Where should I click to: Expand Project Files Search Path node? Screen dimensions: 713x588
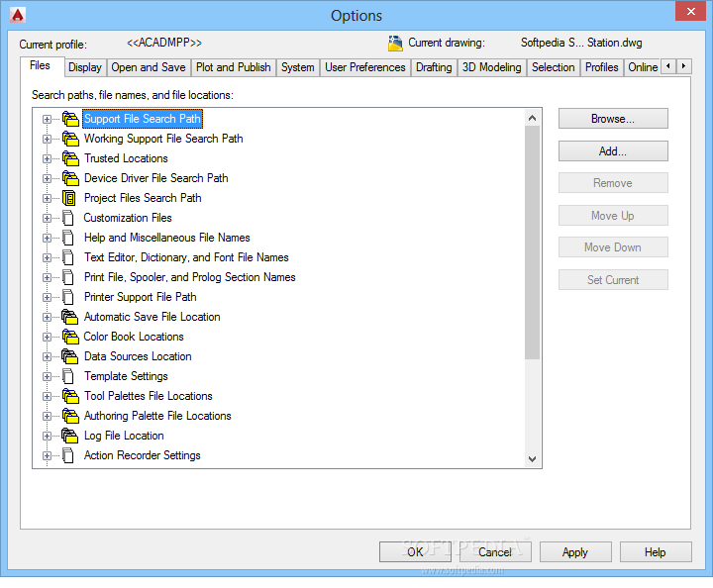point(47,198)
